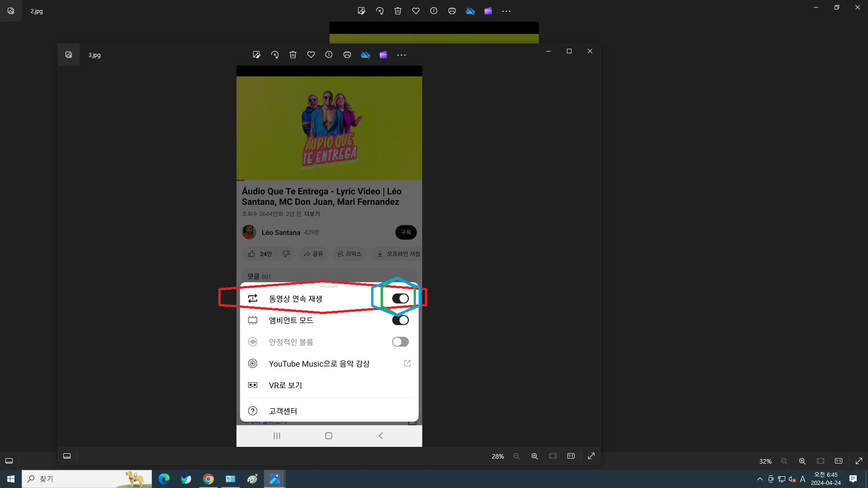
Task: Click the 28% zoom level text
Action: click(x=498, y=456)
